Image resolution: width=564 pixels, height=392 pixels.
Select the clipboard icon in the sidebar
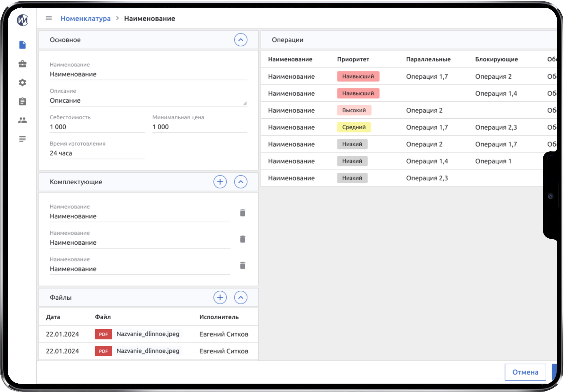pyautogui.click(x=22, y=102)
